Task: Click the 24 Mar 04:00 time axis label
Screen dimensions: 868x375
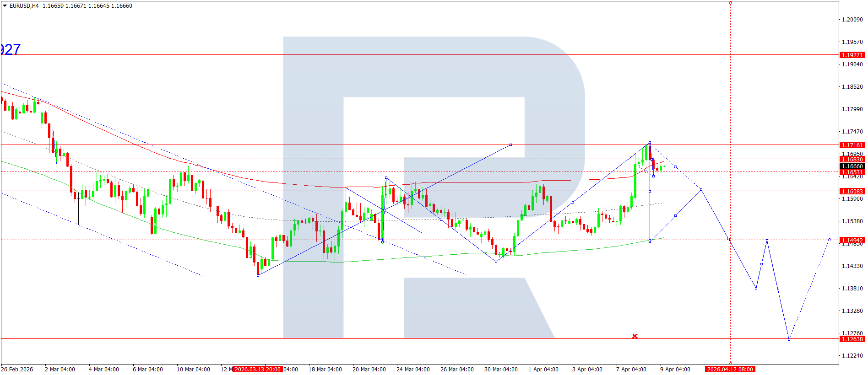Action: click(x=413, y=369)
